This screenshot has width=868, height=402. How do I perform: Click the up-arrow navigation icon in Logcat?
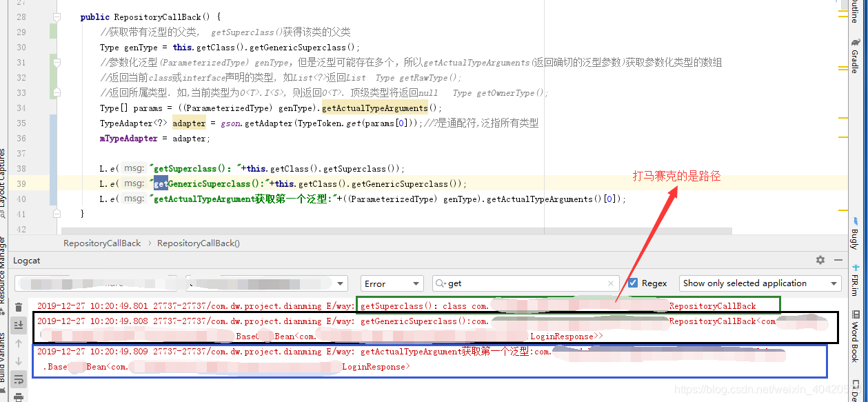(x=18, y=342)
